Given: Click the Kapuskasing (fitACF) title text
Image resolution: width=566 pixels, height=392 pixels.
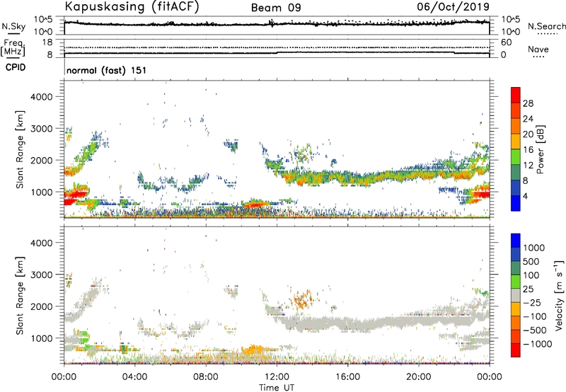Looking at the screenshot, I should (132, 7).
